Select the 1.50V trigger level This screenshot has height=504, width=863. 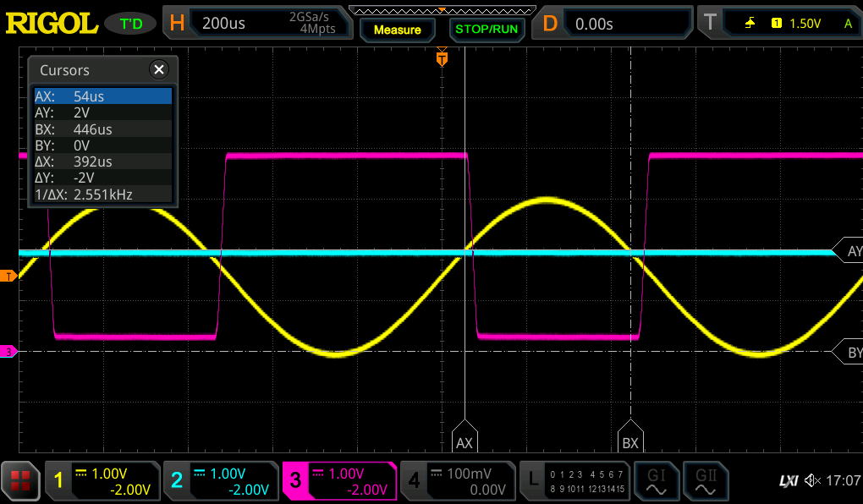(x=805, y=24)
